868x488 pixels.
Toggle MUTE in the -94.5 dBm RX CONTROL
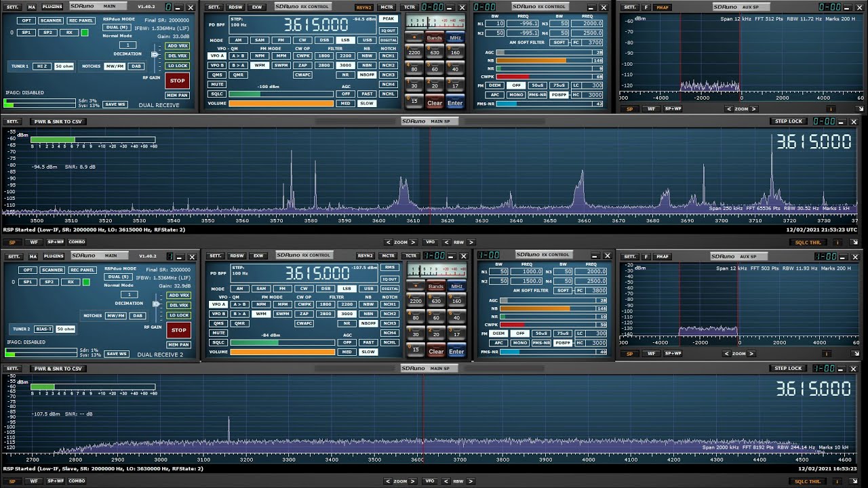click(217, 84)
